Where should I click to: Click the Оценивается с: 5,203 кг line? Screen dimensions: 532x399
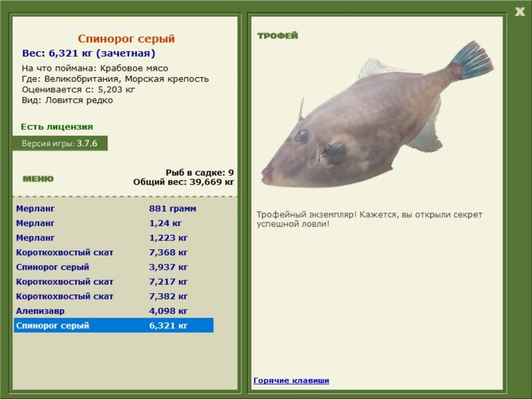[x=78, y=90]
